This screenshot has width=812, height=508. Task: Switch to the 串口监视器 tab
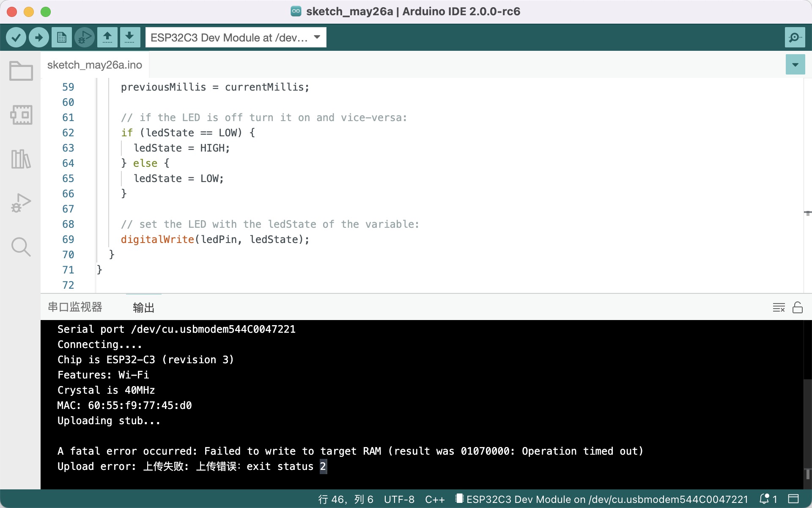tap(75, 307)
